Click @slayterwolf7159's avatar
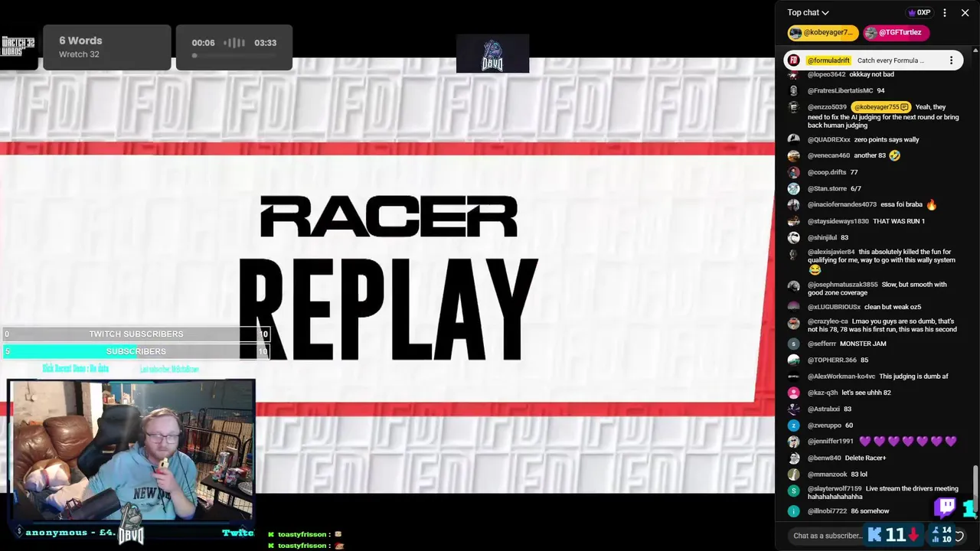This screenshot has width=980, height=551. click(x=794, y=491)
